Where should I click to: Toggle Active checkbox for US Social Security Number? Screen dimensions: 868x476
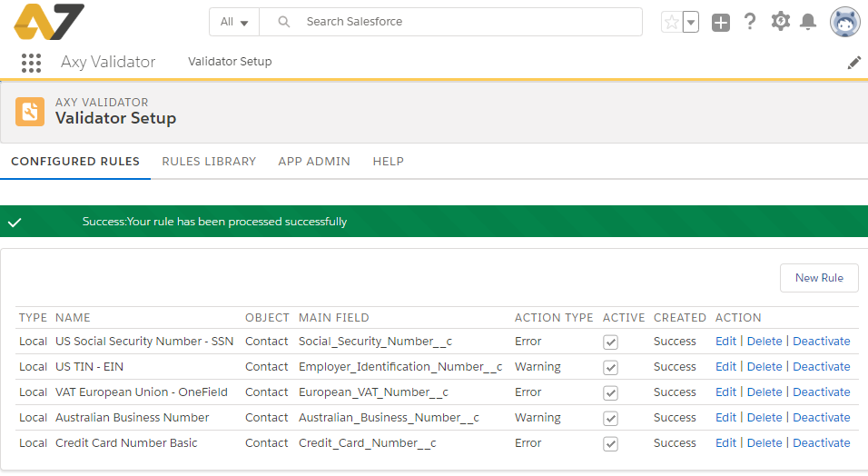click(610, 342)
